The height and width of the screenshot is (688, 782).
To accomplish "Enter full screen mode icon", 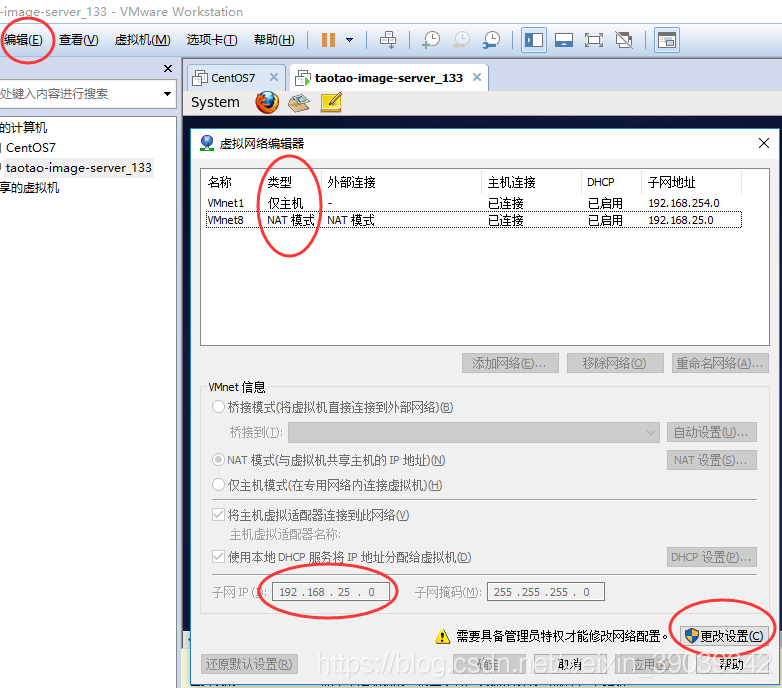I will [593, 40].
